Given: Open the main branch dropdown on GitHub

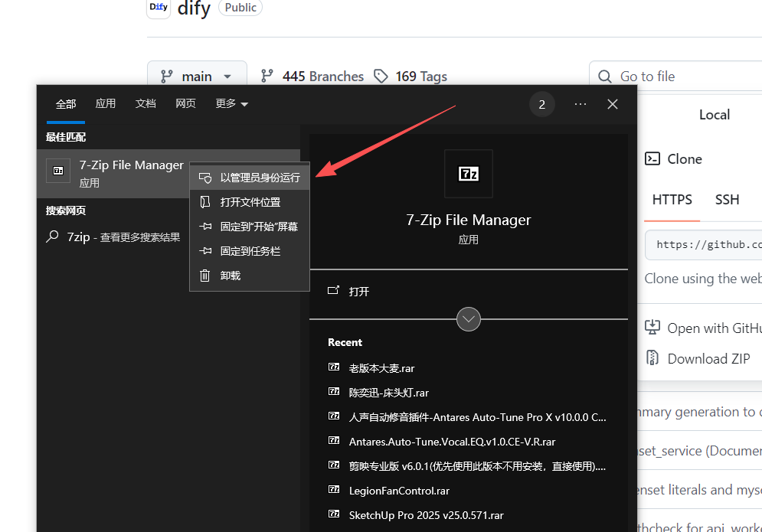Looking at the screenshot, I should 197,77.
